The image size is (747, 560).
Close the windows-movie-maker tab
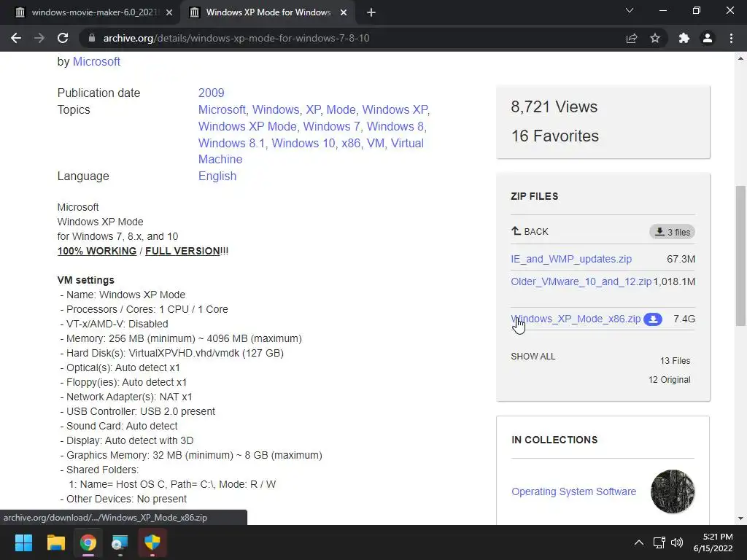169,12
